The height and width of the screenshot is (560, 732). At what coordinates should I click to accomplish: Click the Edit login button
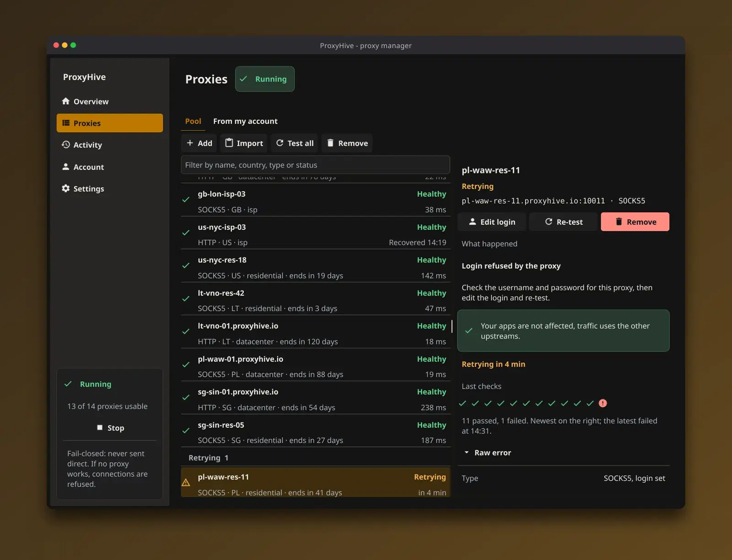[x=492, y=221]
